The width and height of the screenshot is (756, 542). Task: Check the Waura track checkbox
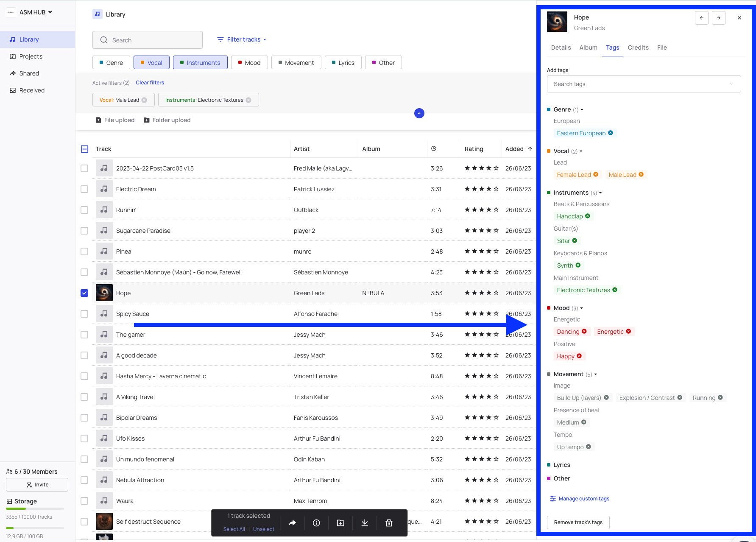84,501
